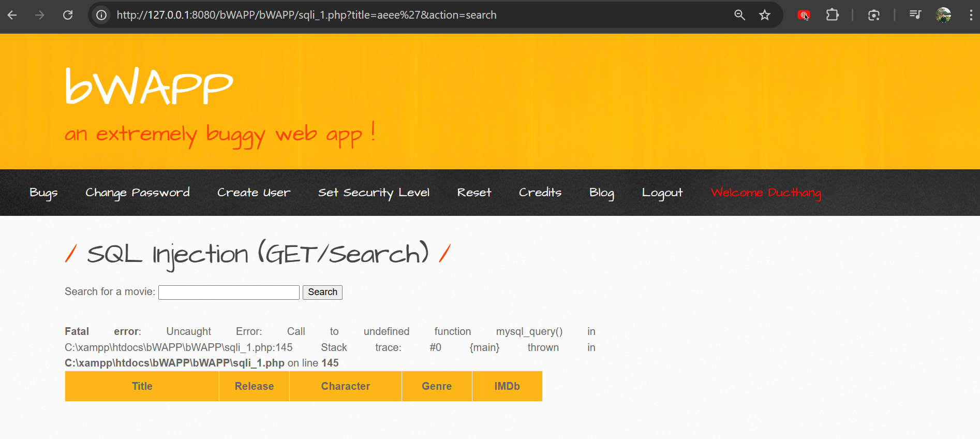Open the profile avatar menu
The width and height of the screenshot is (980, 439).
click(943, 15)
